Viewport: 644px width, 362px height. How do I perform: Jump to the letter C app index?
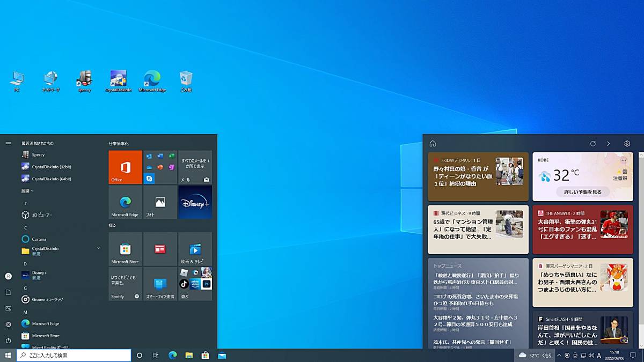tap(25, 227)
